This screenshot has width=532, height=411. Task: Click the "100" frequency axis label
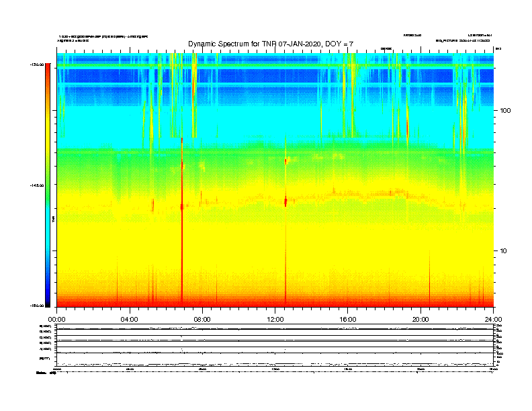coord(505,111)
